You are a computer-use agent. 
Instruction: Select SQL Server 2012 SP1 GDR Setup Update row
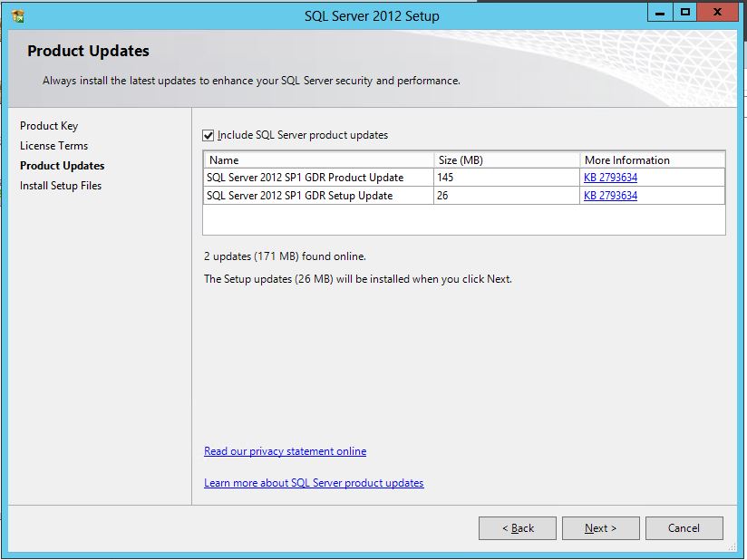464,196
